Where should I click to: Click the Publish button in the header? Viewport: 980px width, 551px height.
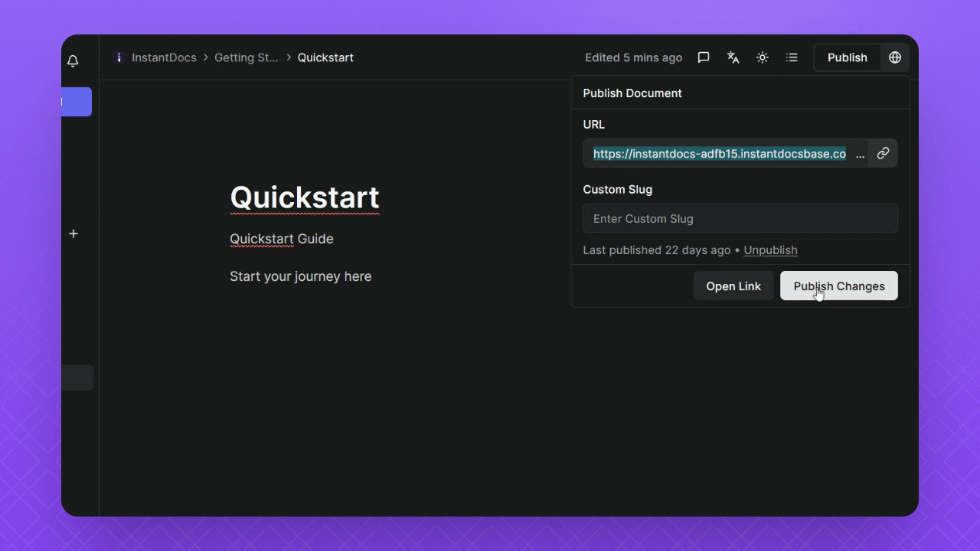coord(847,57)
